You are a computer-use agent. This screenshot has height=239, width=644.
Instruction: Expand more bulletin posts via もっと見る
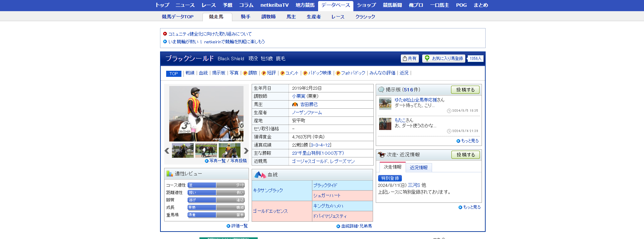470,141
